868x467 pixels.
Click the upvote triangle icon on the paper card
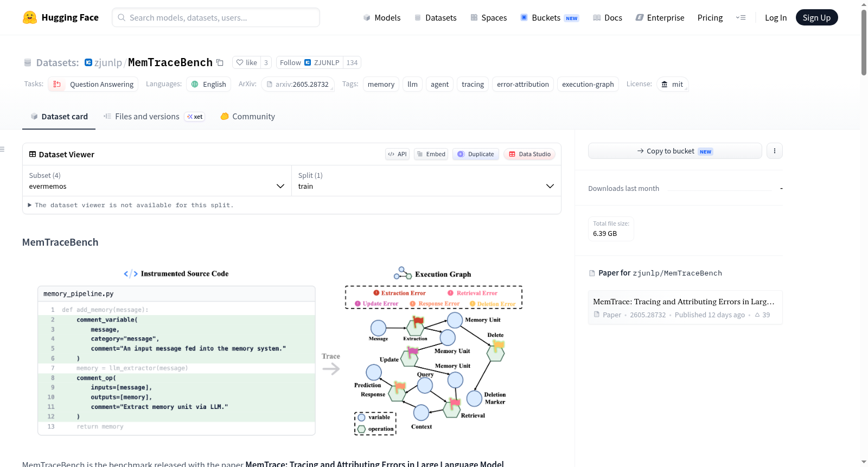pos(757,315)
